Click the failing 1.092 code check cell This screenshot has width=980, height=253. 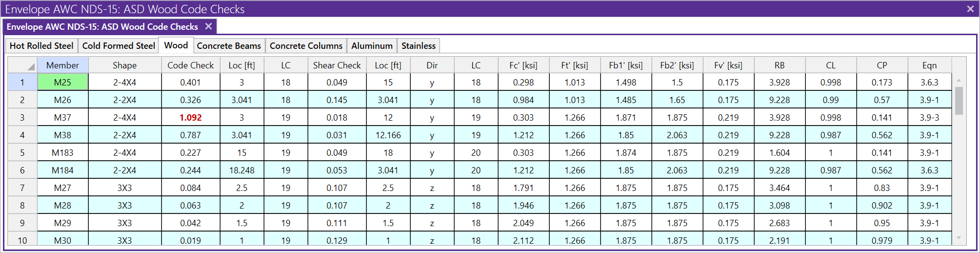[190, 118]
